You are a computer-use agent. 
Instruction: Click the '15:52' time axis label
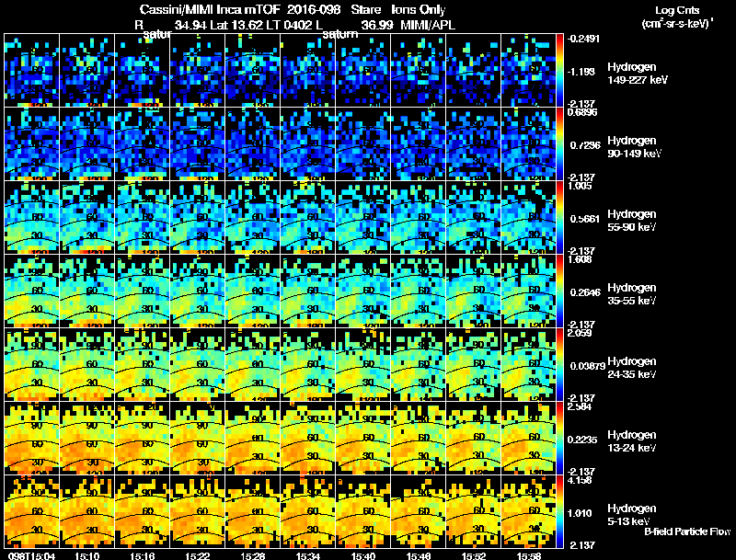(x=474, y=555)
